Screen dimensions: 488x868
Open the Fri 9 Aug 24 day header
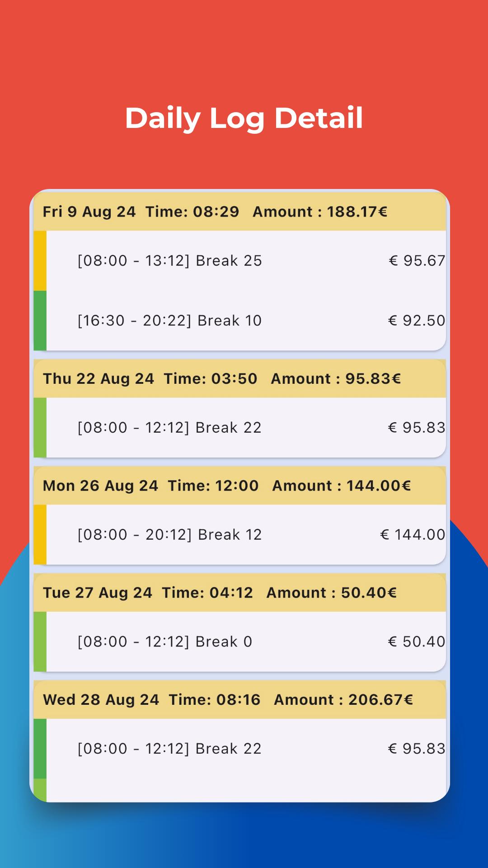pyautogui.click(x=239, y=212)
